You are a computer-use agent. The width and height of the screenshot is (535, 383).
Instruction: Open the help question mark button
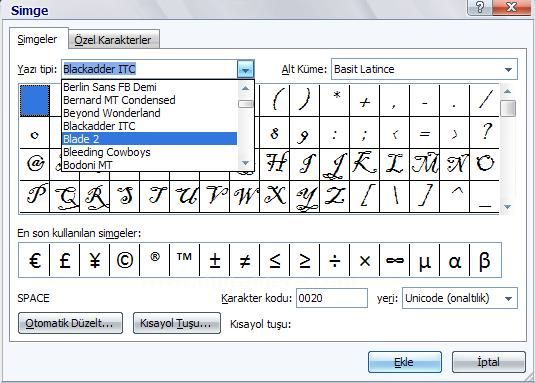pyautogui.click(x=479, y=7)
